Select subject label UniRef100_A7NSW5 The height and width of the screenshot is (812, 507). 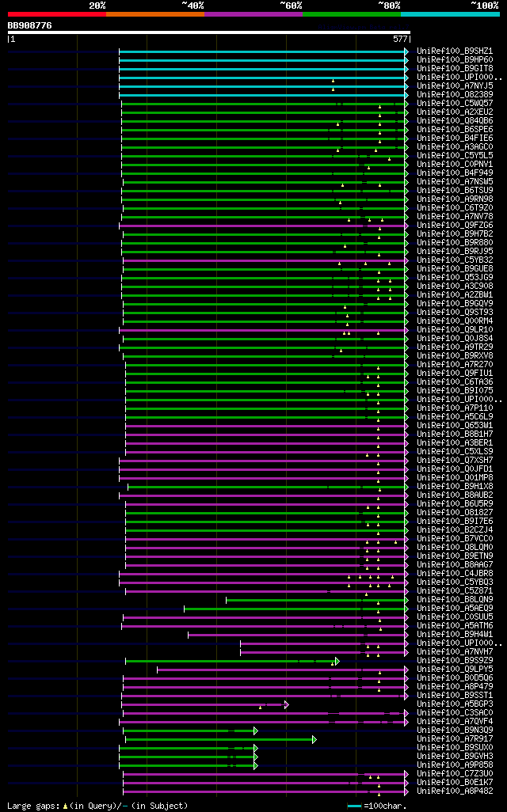tap(455, 182)
